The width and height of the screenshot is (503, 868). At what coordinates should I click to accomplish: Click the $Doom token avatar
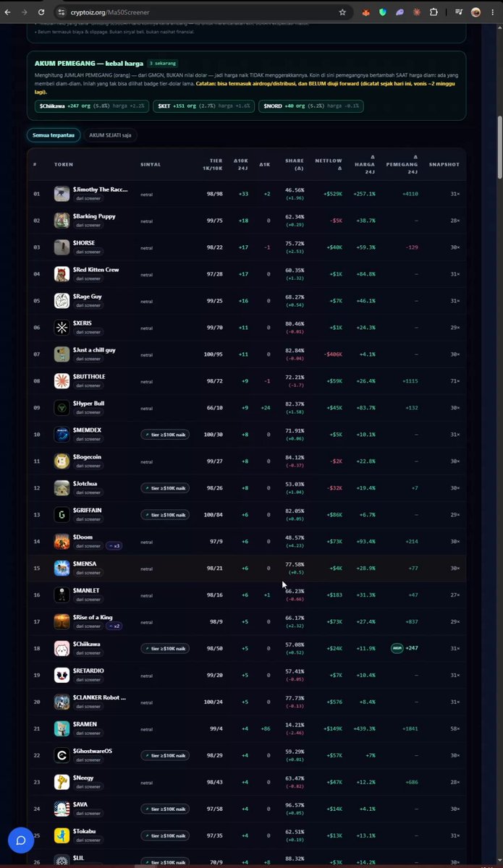[x=62, y=542]
